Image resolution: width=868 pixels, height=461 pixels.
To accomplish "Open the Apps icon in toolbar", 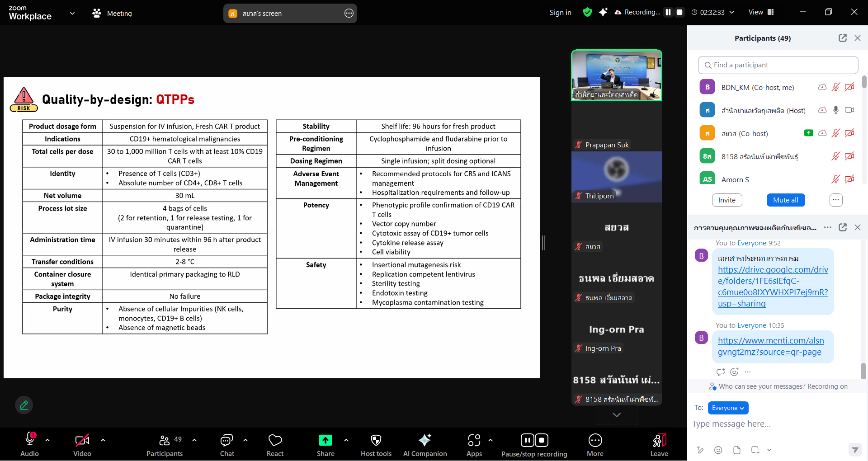I will tap(474, 440).
